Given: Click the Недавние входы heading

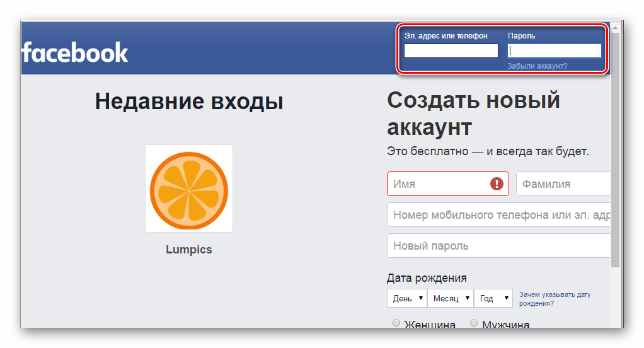Looking at the screenshot, I should [x=189, y=101].
